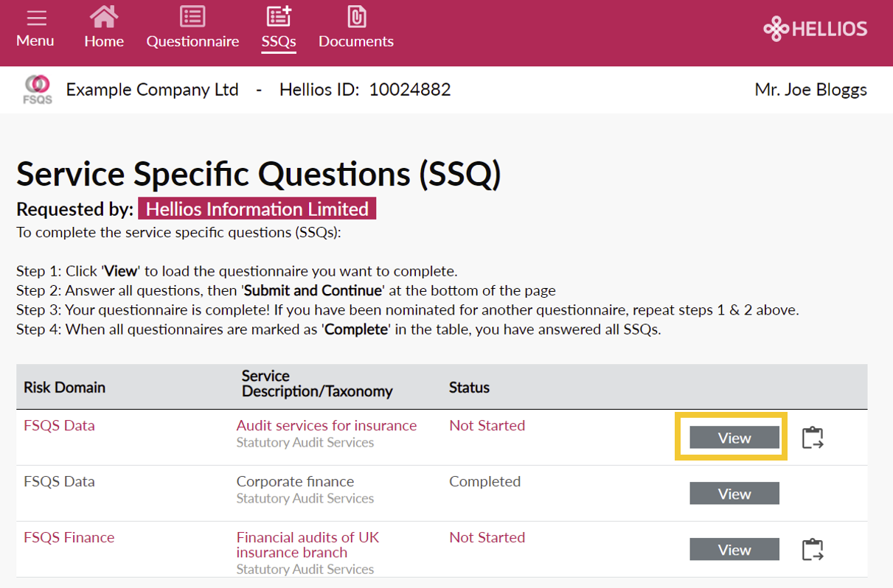Click the Example Company Ltd name
The image size is (893, 588).
[x=153, y=90]
